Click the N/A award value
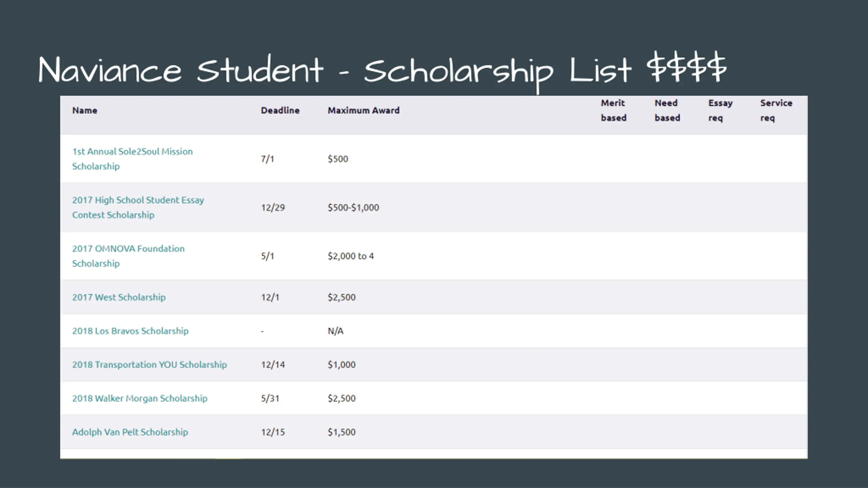Screen dimensions: 868x488 (x=335, y=331)
